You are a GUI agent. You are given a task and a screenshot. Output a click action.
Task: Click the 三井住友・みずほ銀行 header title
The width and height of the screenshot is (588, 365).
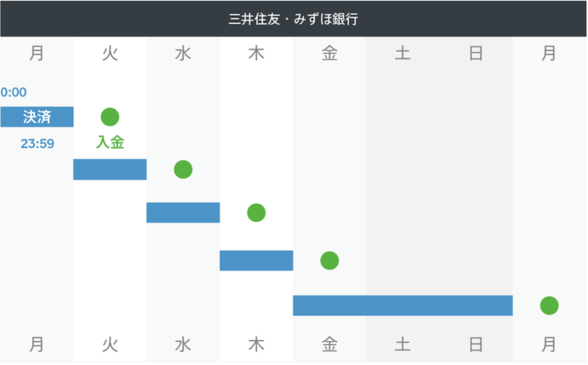[293, 18]
